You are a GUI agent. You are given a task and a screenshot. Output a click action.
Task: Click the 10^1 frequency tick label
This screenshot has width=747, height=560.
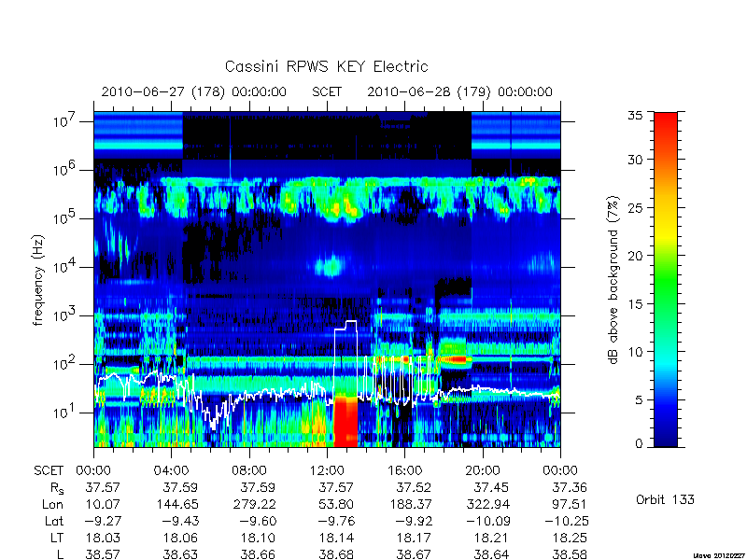click(63, 412)
